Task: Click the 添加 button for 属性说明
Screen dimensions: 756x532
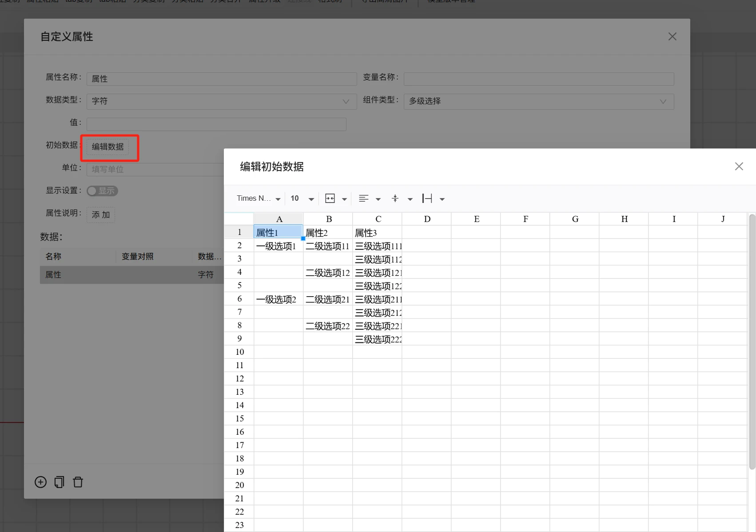Action: [x=101, y=215]
